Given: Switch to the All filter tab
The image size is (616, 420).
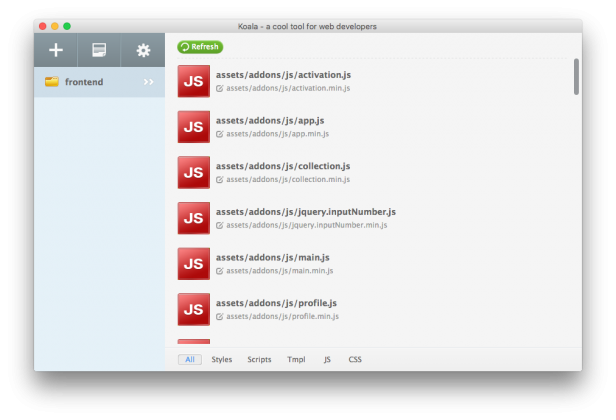Looking at the screenshot, I should 190,359.
